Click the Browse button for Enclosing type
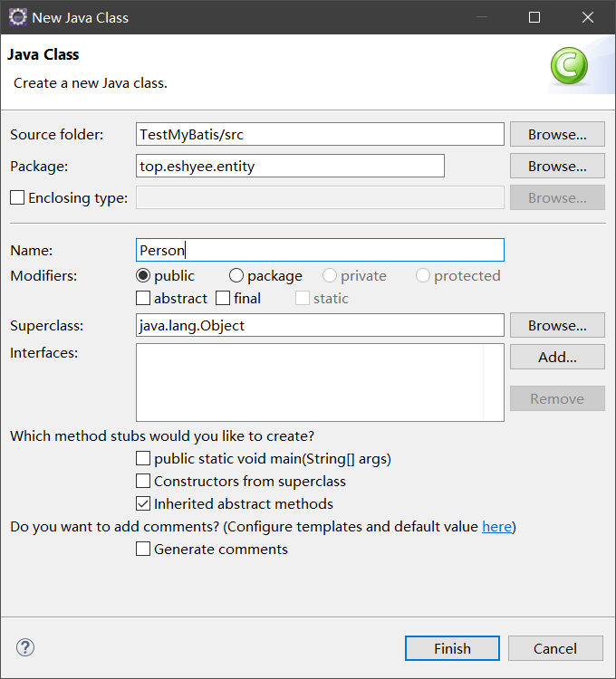 pyautogui.click(x=557, y=197)
